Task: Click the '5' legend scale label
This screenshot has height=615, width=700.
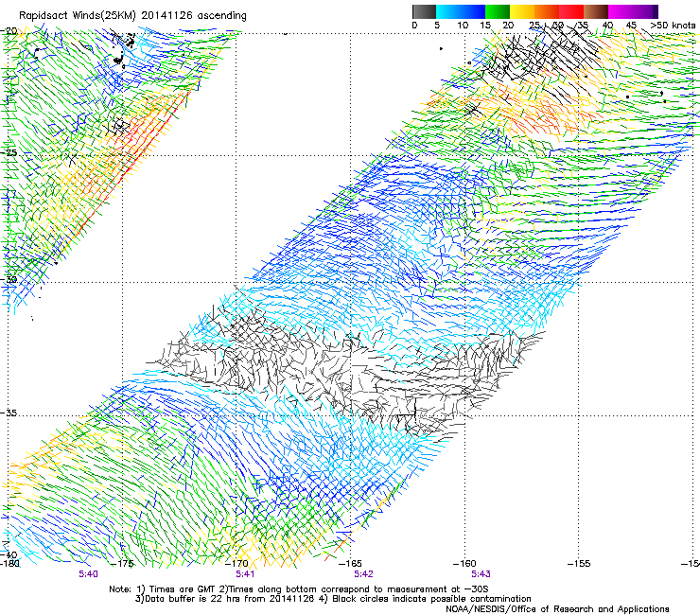Action: (x=437, y=26)
